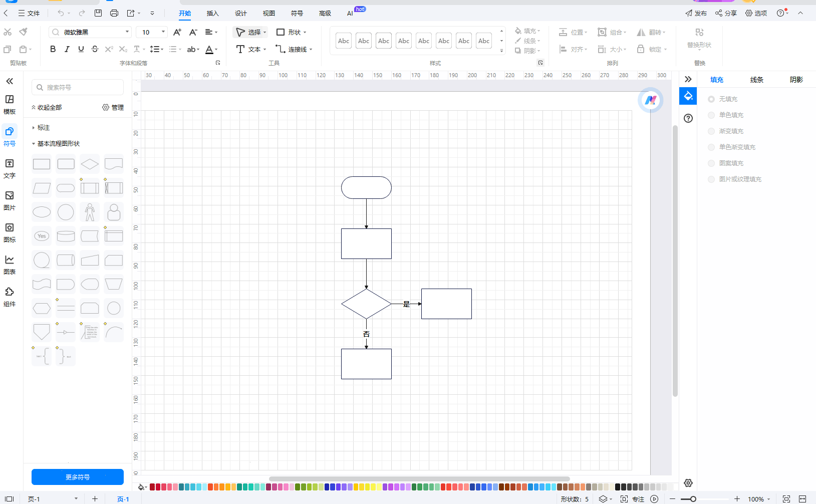Click the AI assistant floating icon

650,100
